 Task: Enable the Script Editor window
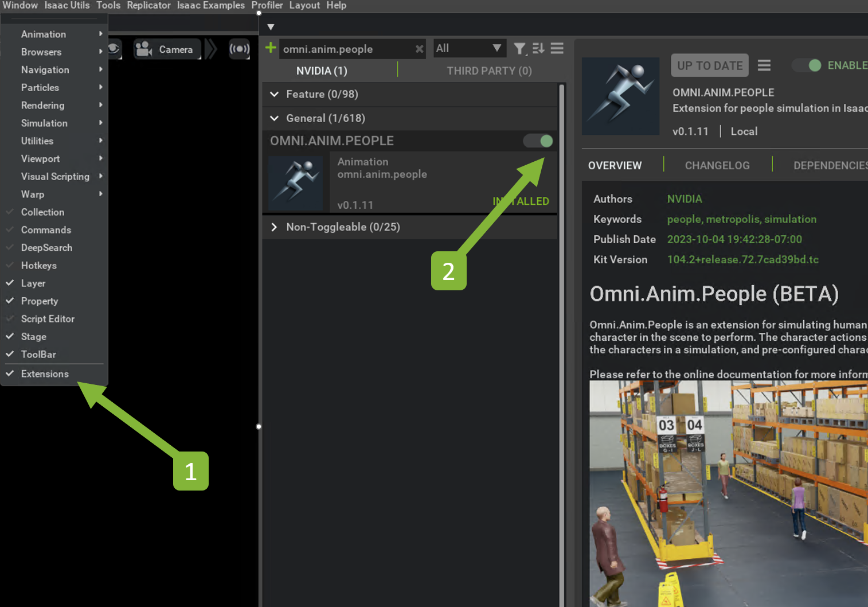[54, 319]
